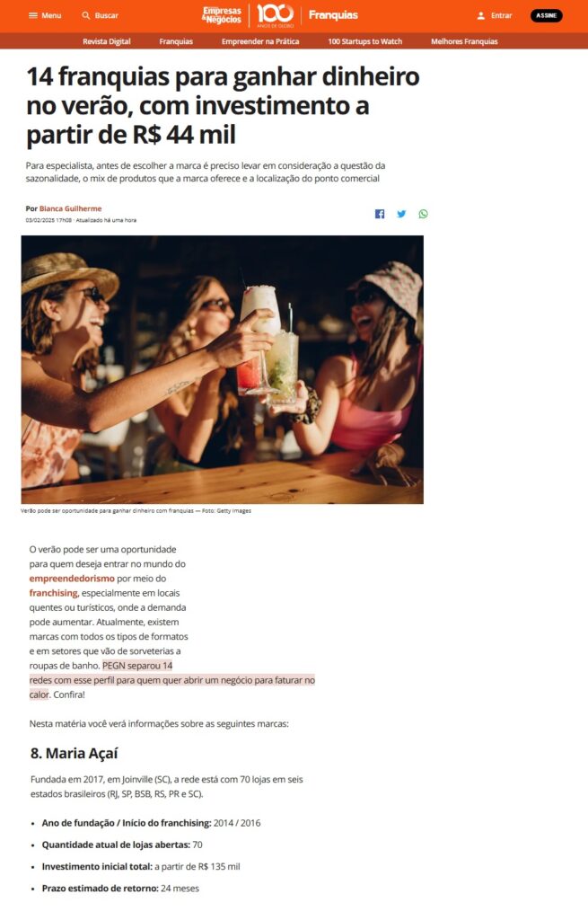Open the Revista Digital menu item
The width and height of the screenshot is (588, 920).
click(x=107, y=41)
